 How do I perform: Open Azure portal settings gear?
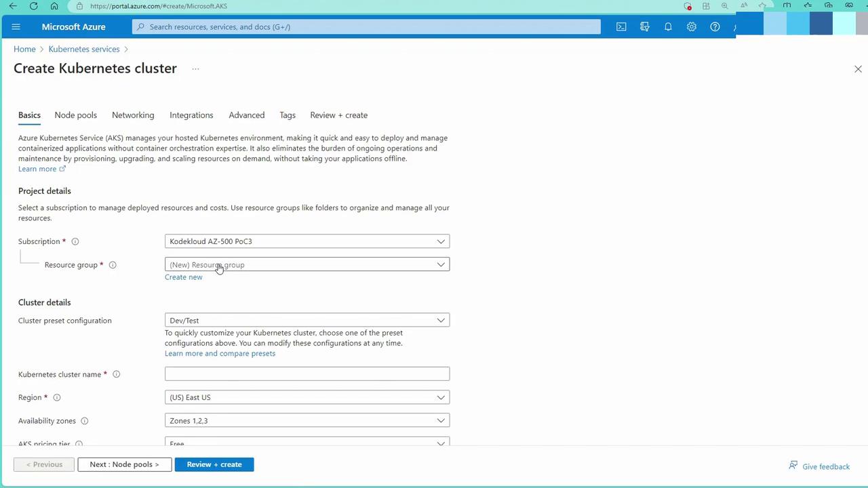[x=691, y=27]
